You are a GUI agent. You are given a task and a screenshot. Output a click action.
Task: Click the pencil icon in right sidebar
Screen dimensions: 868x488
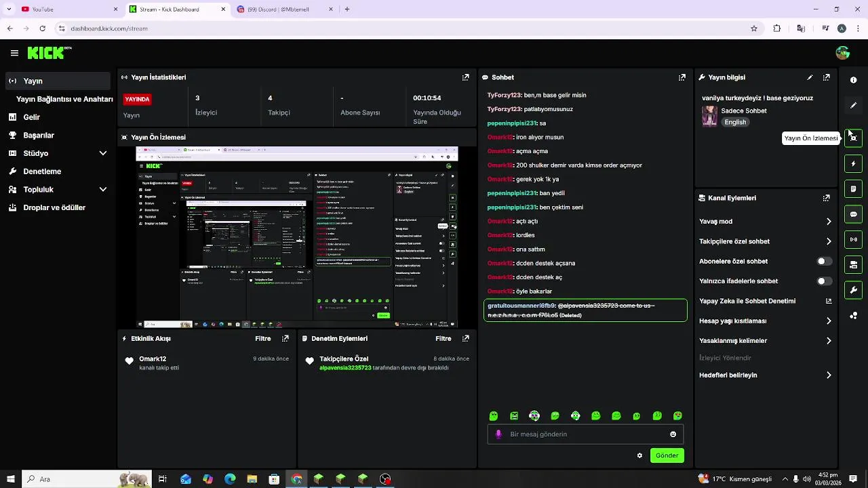coord(853,105)
